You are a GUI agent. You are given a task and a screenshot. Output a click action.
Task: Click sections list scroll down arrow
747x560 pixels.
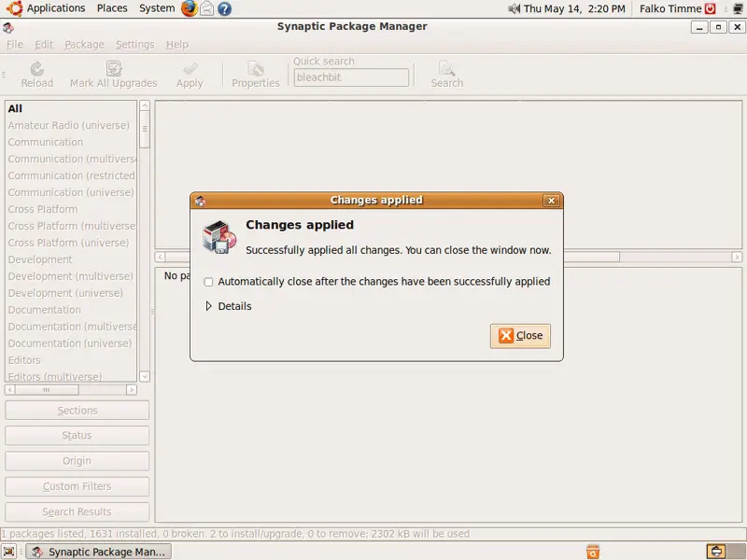point(145,376)
